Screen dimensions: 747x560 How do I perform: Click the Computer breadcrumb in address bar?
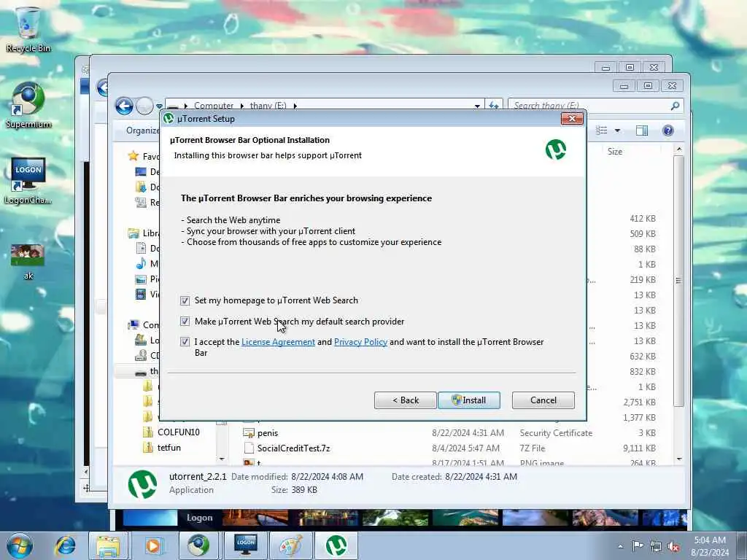pos(214,106)
